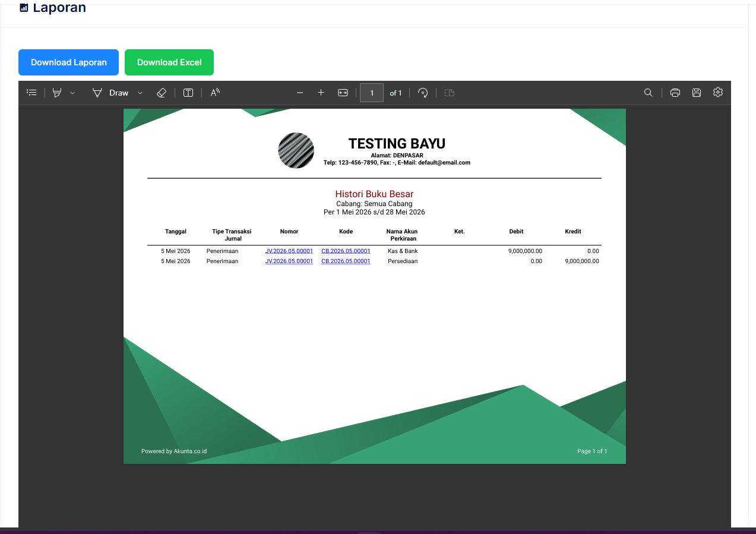Print the report with printer icon
Image resolution: width=756 pixels, height=534 pixels.
point(675,93)
